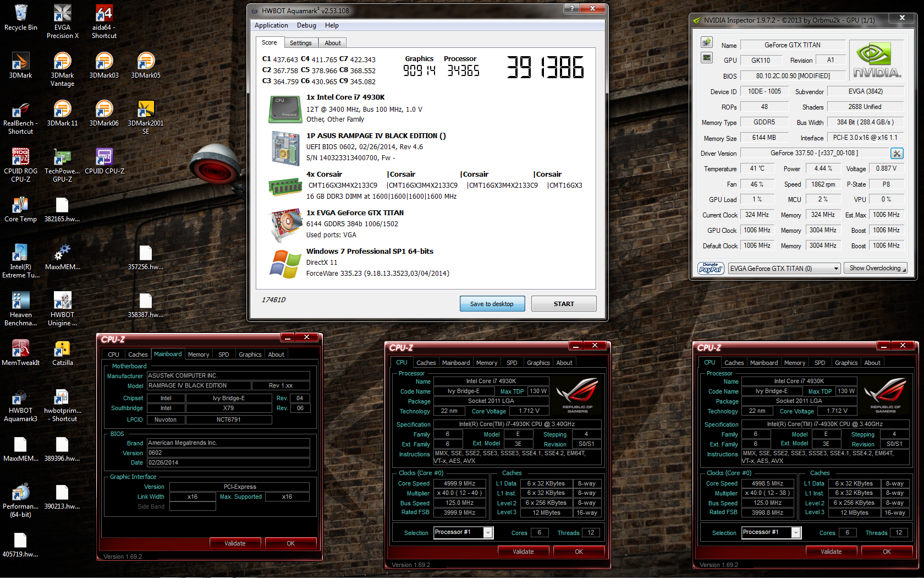Click Show Overclocking button
Viewport: 924px width, 578px height.
(x=875, y=268)
